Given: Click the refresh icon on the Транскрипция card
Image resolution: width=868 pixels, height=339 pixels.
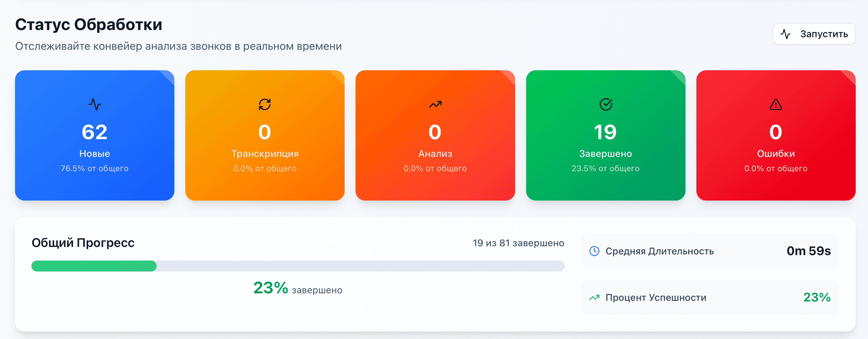Looking at the screenshot, I should pyautogui.click(x=265, y=104).
